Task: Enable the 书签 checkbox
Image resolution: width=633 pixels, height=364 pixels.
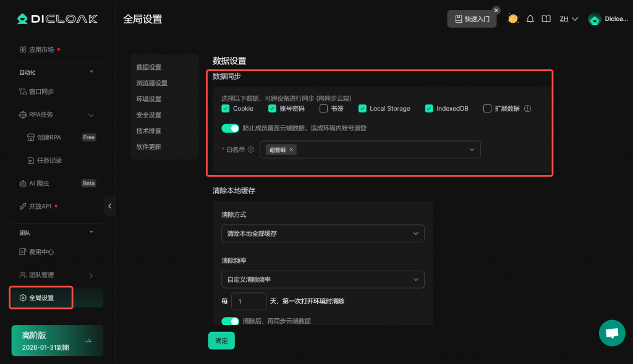Action: 323,109
